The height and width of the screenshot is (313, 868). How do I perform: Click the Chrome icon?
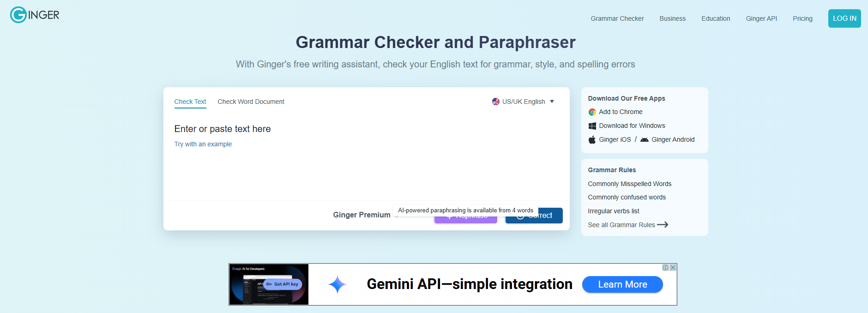(592, 112)
